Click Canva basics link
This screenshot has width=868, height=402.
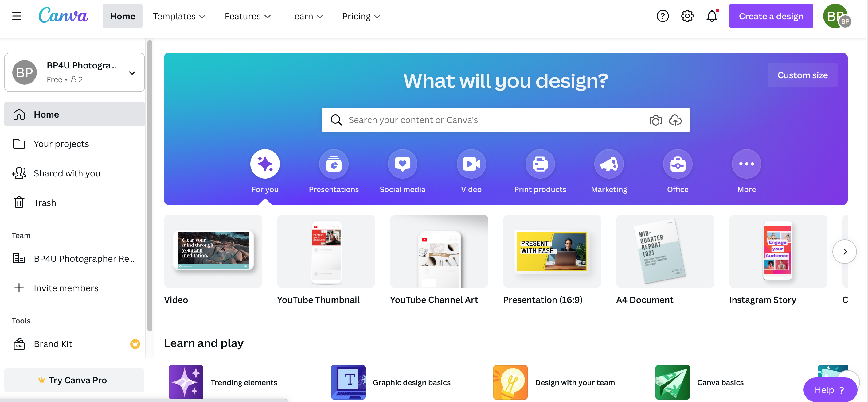coord(720,382)
